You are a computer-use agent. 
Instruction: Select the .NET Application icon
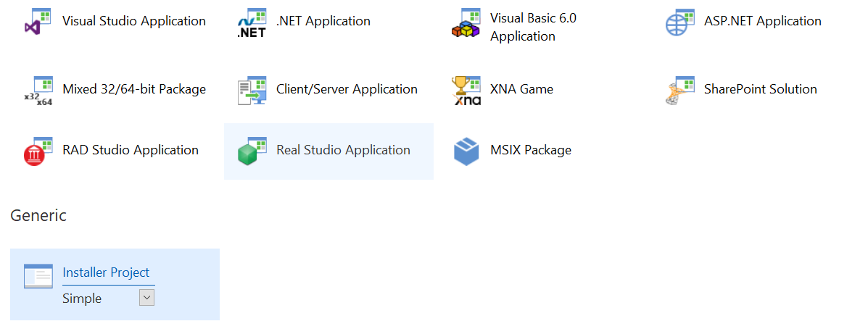(x=252, y=22)
